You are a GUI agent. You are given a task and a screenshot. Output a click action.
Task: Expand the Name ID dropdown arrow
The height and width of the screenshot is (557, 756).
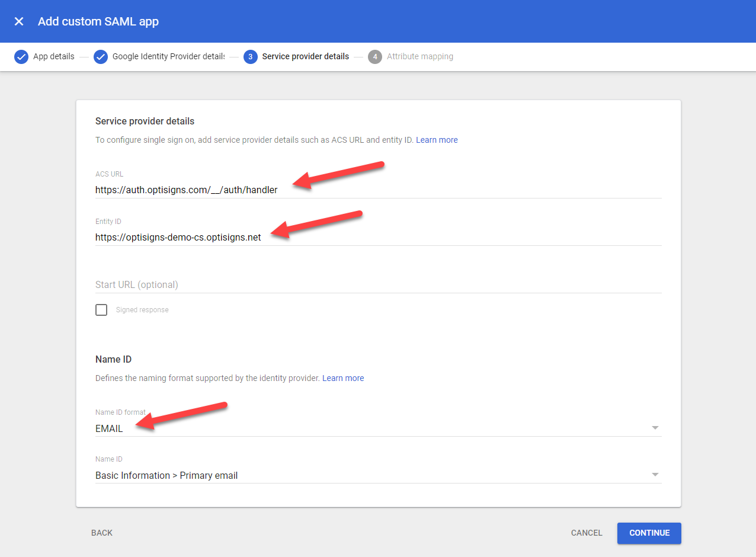[x=655, y=475]
